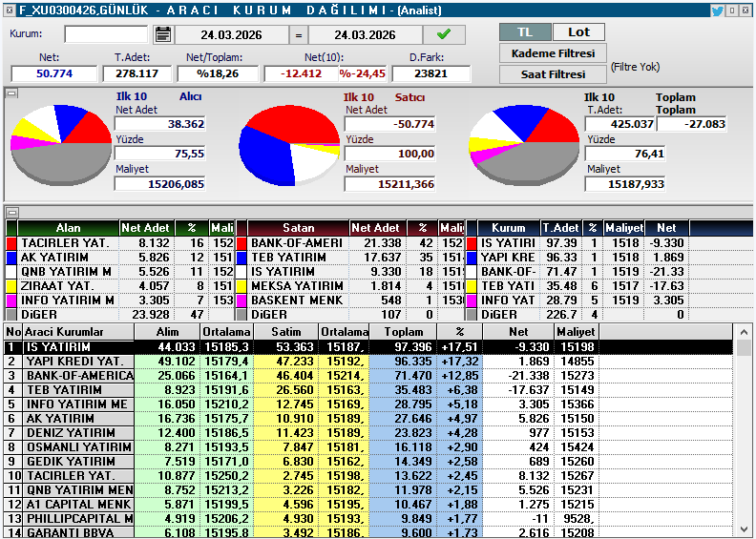Open the Saat Filtresi filter
756x539 pixels.
coord(553,74)
